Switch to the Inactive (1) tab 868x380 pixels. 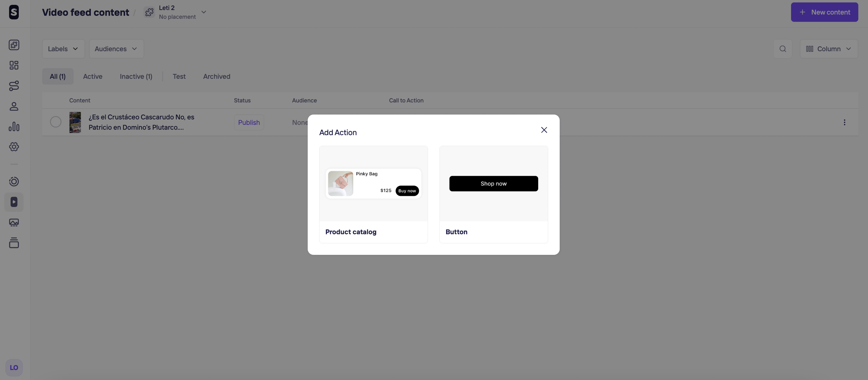[x=136, y=77]
